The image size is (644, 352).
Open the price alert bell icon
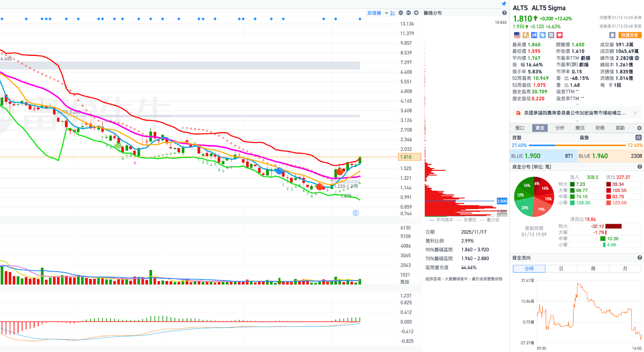click(612, 35)
